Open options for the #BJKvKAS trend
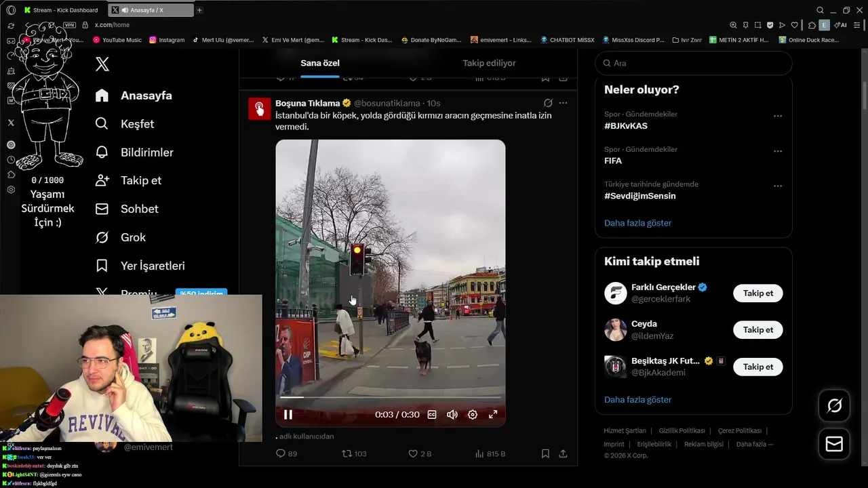The image size is (868, 488). pos(778,116)
